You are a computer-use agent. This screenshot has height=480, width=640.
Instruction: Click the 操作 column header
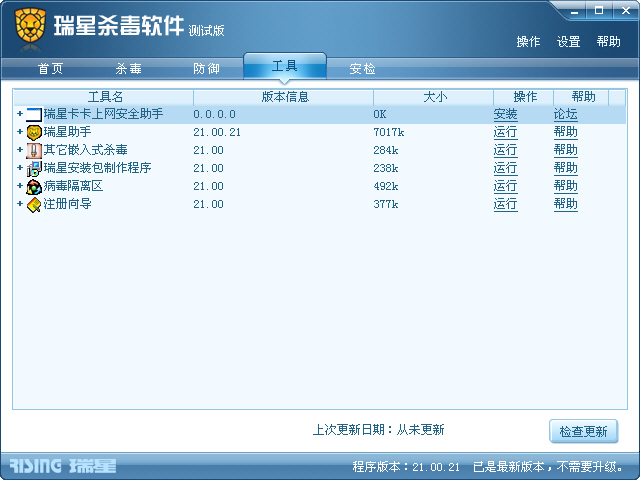[x=524, y=97]
